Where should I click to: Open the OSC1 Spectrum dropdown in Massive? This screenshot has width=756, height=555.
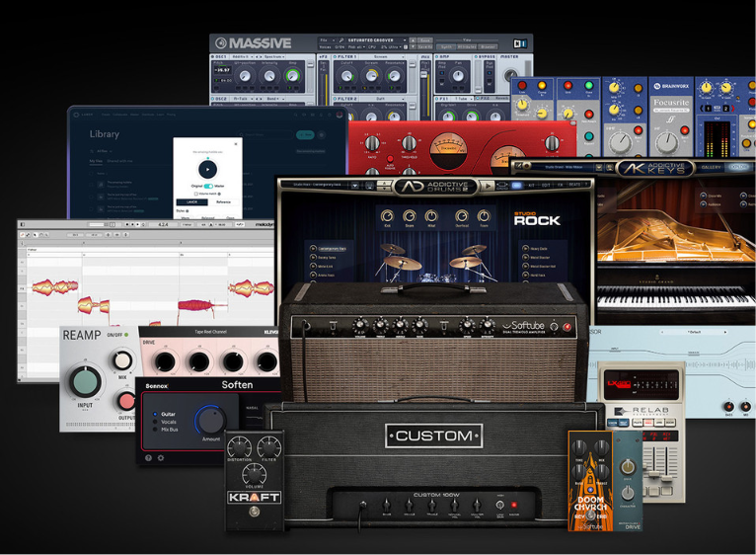(x=274, y=57)
